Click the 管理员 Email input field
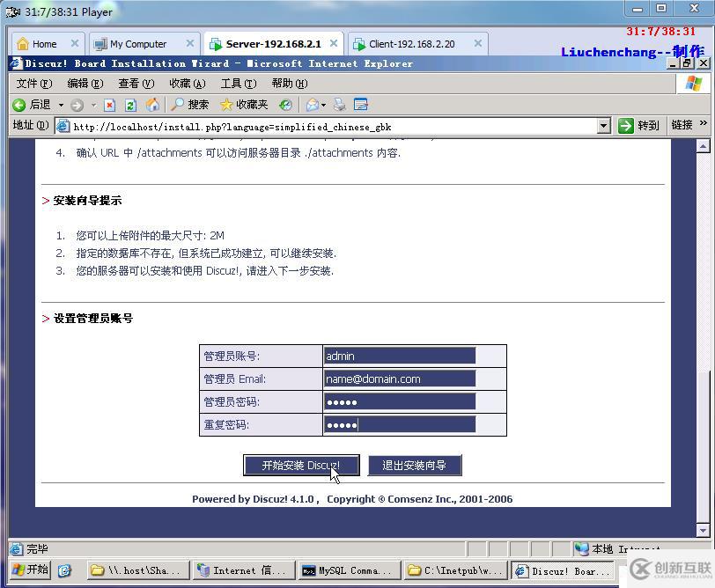This screenshot has height=588, width=715. 400,379
